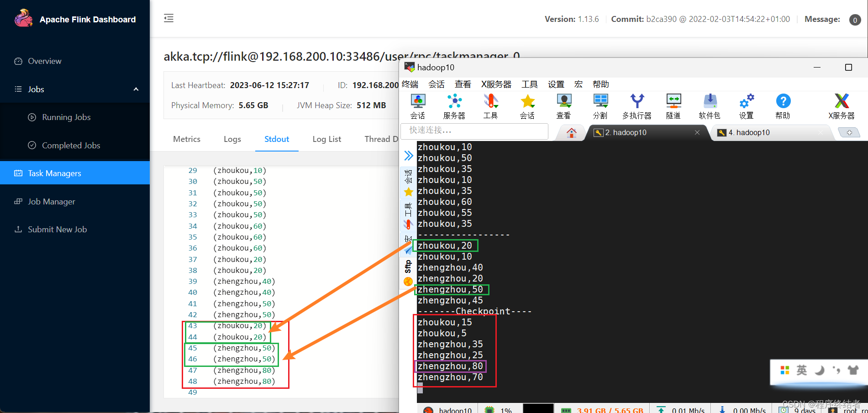Image resolution: width=868 pixels, height=413 pixels.
Task: Click the 会话 session toolbar icon with monitor
Action: 418,106
